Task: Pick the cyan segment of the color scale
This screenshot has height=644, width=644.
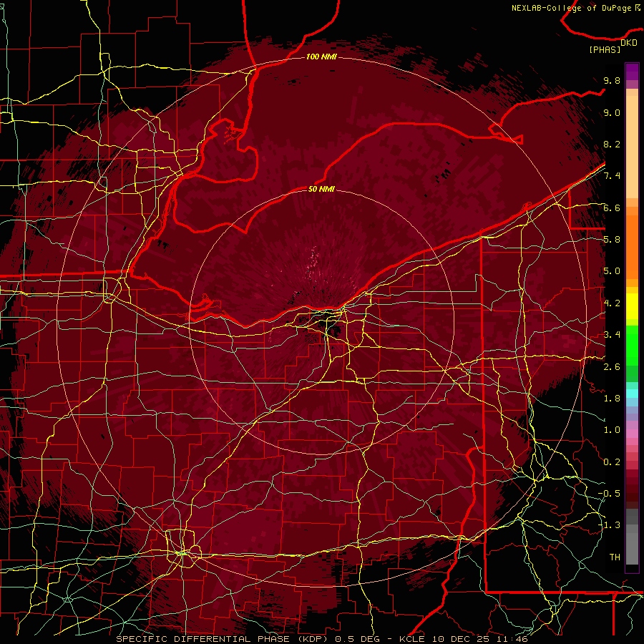Action: tap(632, 394)
